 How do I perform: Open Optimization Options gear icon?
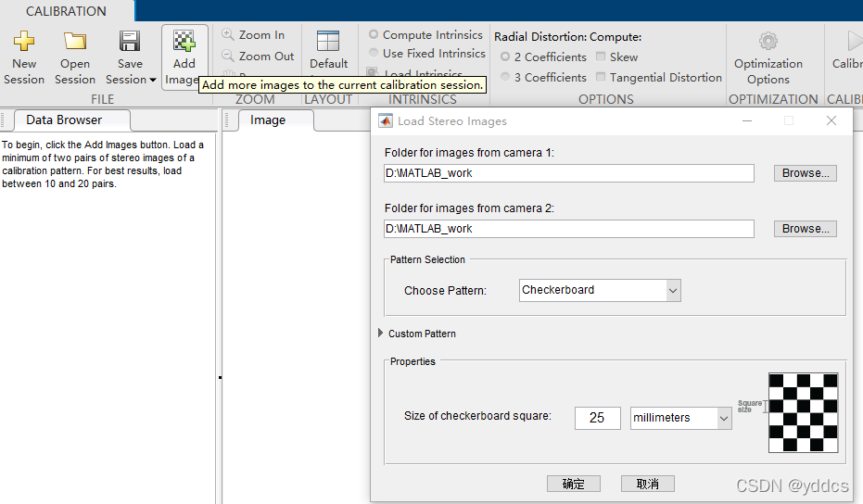(768, 41)
